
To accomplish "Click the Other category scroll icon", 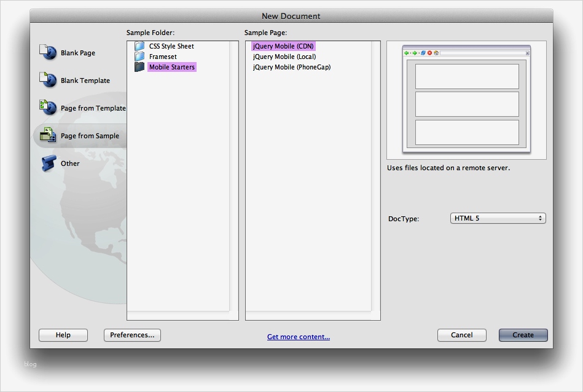I will [x=49, y=163].
